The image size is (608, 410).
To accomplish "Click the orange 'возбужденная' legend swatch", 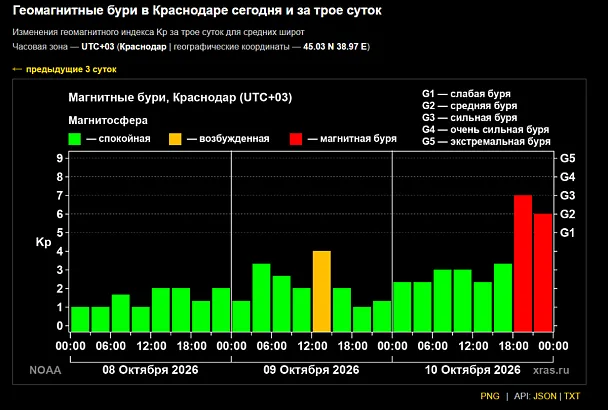I will click(175, 139).
